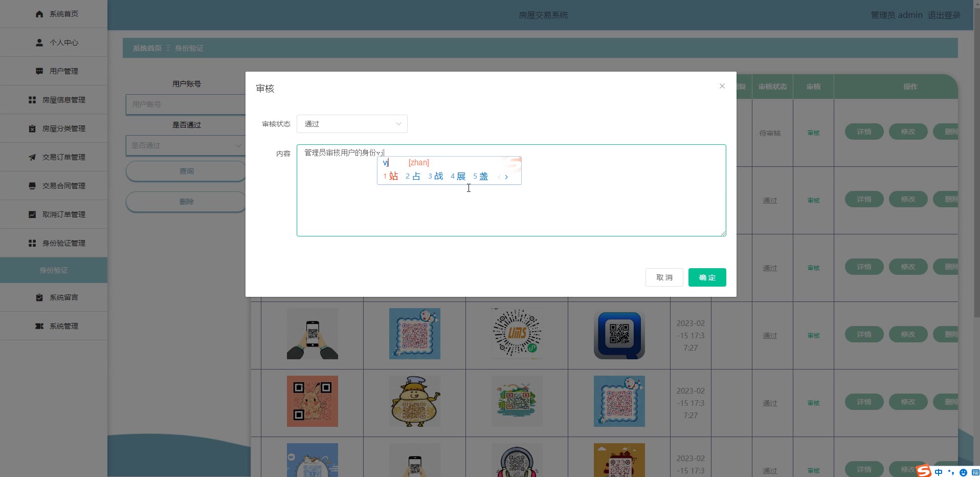
Task: Select the 身份验证 submenu item
Action: [54, 270]
